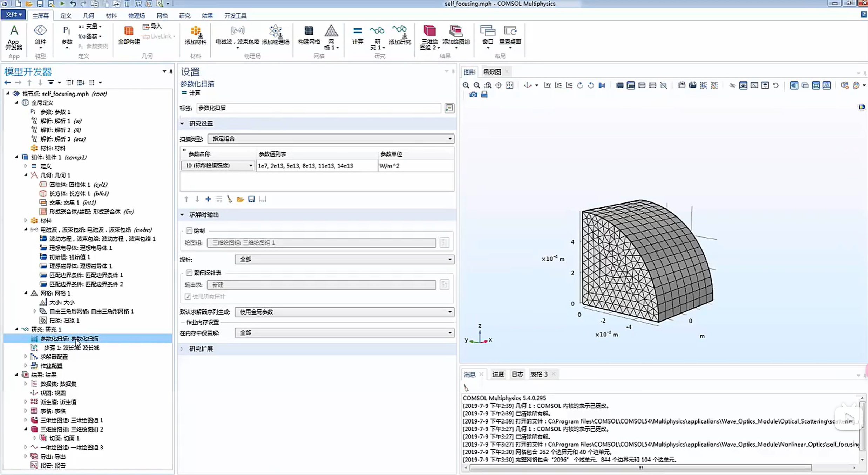Click the 计算 (Compute) button under the settings title

[191, 93]
